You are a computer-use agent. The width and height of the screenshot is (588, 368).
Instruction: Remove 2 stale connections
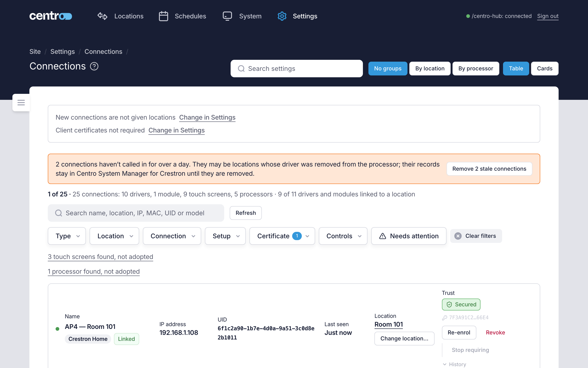[x=489, y=169]
